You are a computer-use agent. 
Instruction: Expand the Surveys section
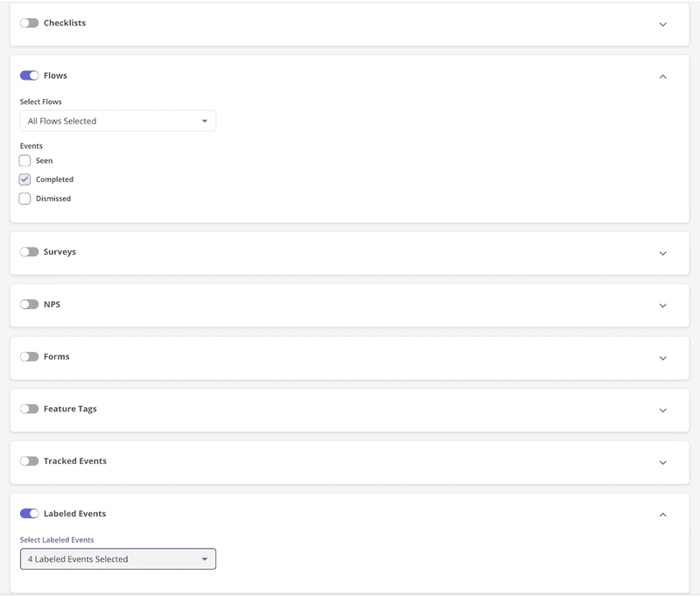[662, 253]
